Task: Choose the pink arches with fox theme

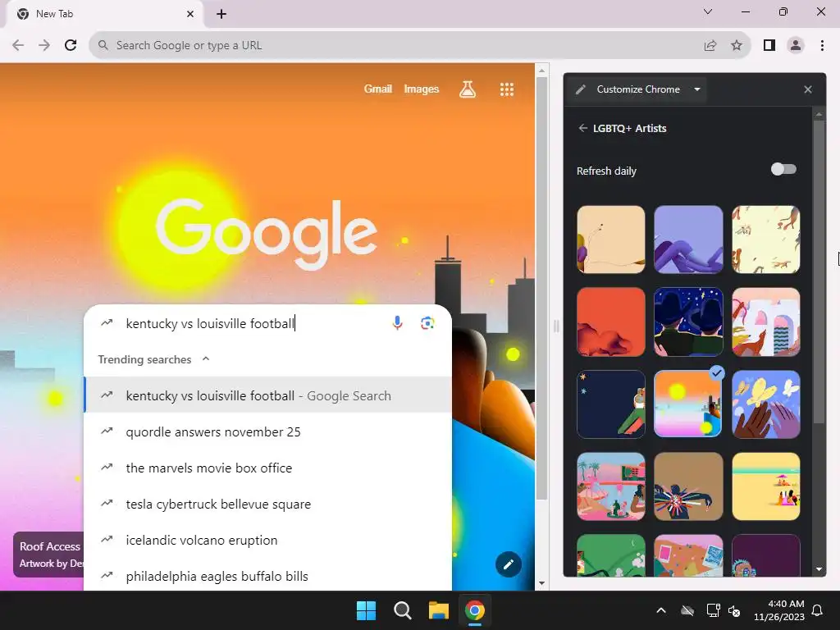Action: [765, 322]
